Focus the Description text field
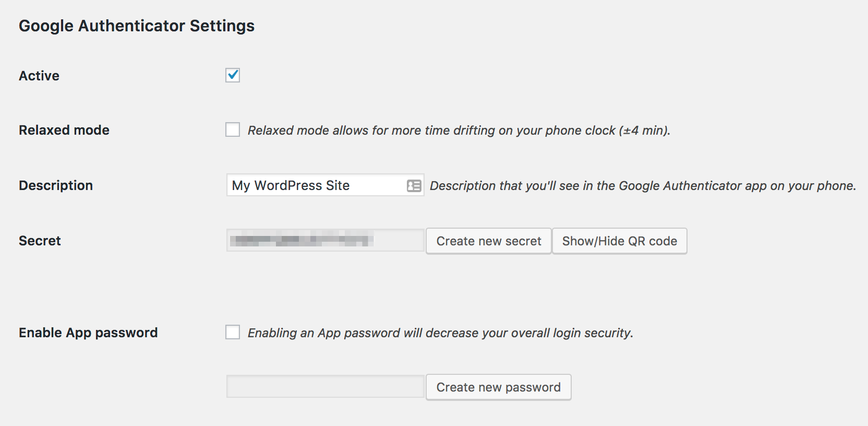This screenshot has height=426, width=868. pos(376,185)
